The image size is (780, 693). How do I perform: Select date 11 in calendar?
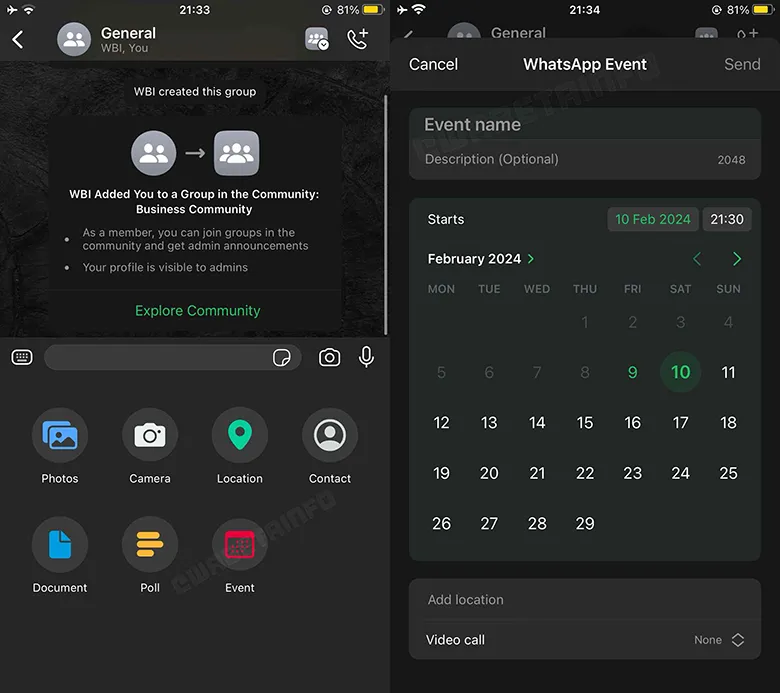coord(728,372)
